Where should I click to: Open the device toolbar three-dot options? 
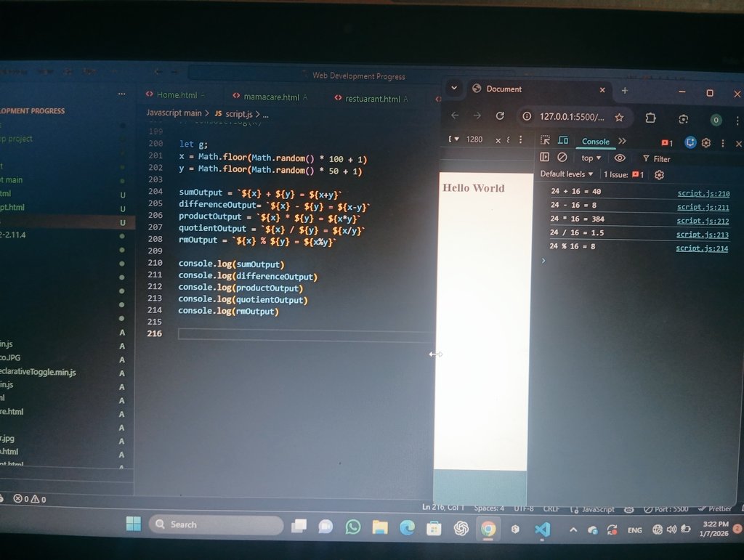[x=520, y=139]
